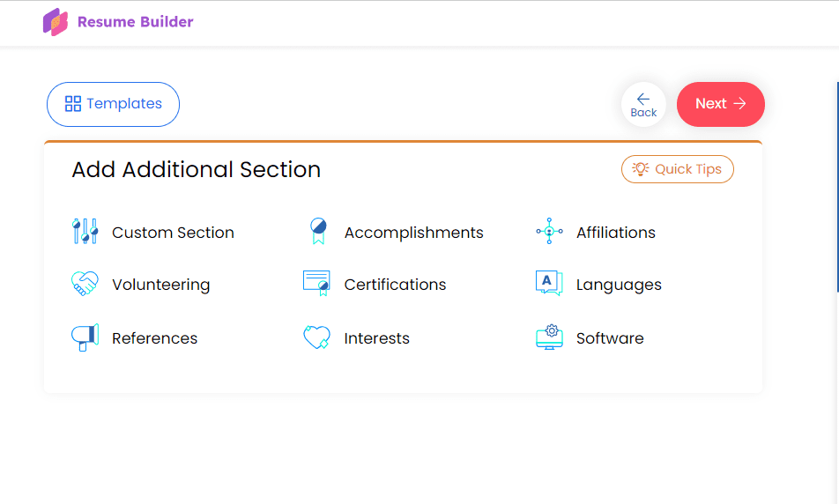This screenshot has height=504, width=839.
Task: Click the Languages text label
Action: (619, 285)
